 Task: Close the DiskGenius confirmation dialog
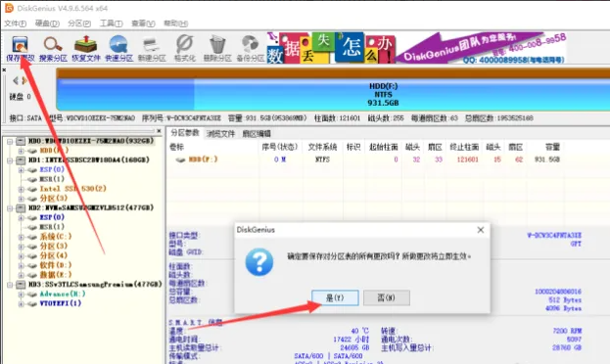[x=481, y=230]
